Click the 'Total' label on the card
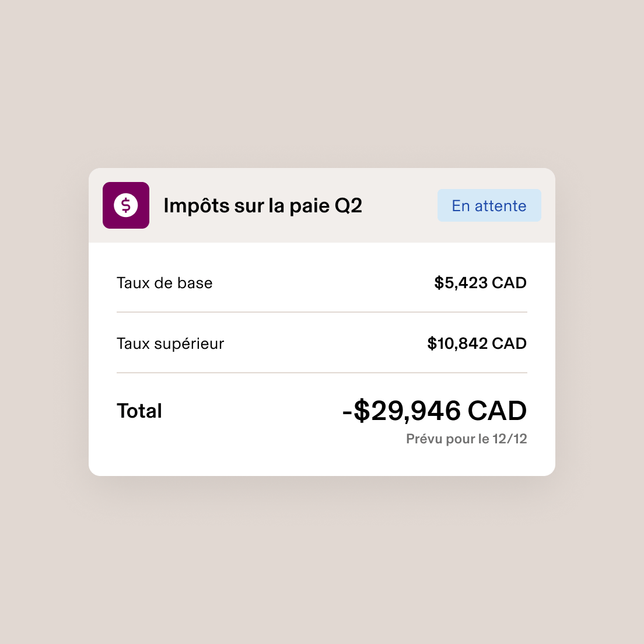Screen dimensions: 644x644 139,411
